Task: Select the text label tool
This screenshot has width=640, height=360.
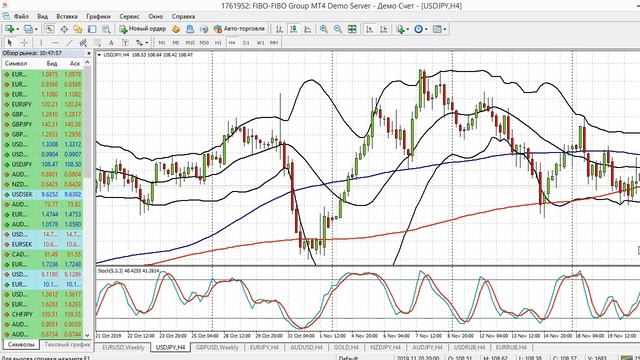Action: click(x=125, y=42)
